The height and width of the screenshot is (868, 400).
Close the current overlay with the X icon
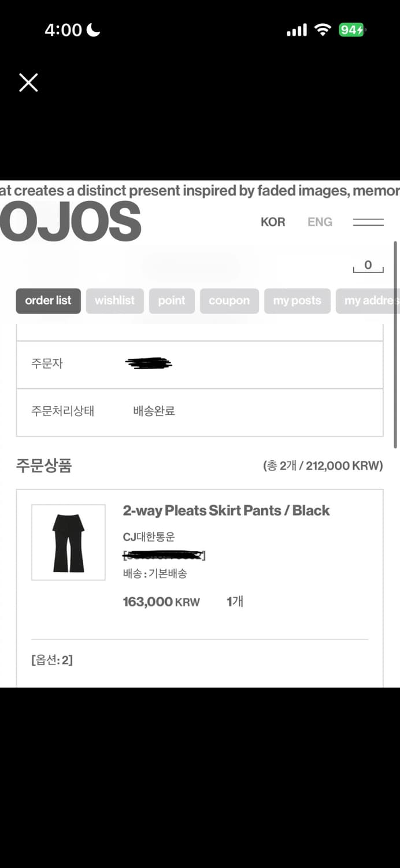point(28,83)
